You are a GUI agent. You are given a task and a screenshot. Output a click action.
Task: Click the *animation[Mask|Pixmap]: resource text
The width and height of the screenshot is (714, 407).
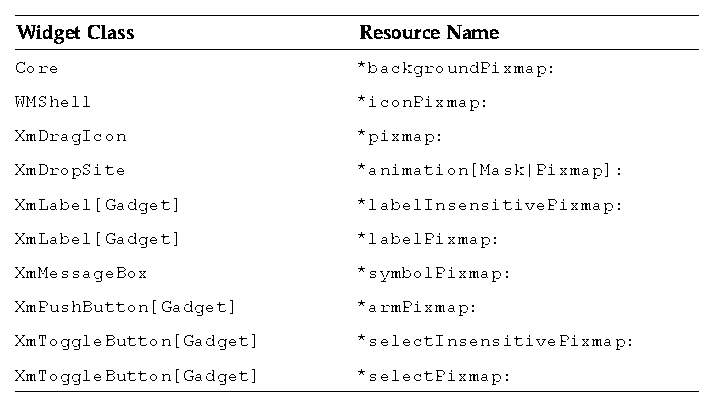tap(490, 170)
